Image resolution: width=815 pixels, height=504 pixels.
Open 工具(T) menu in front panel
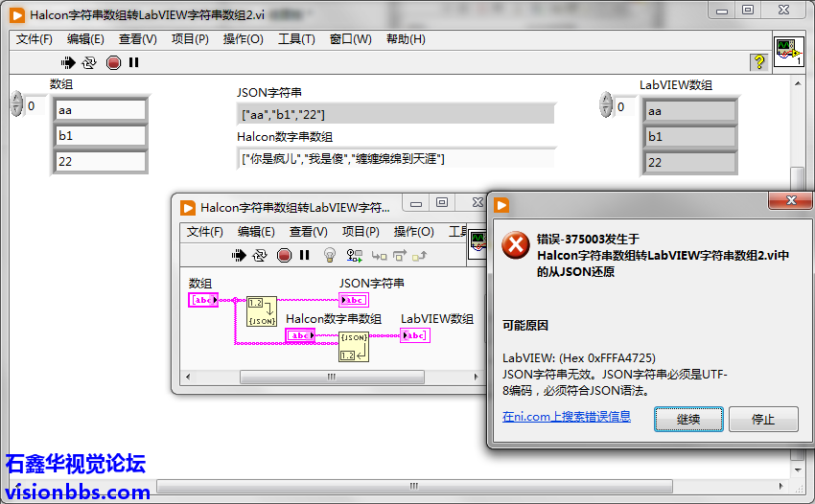296,39
